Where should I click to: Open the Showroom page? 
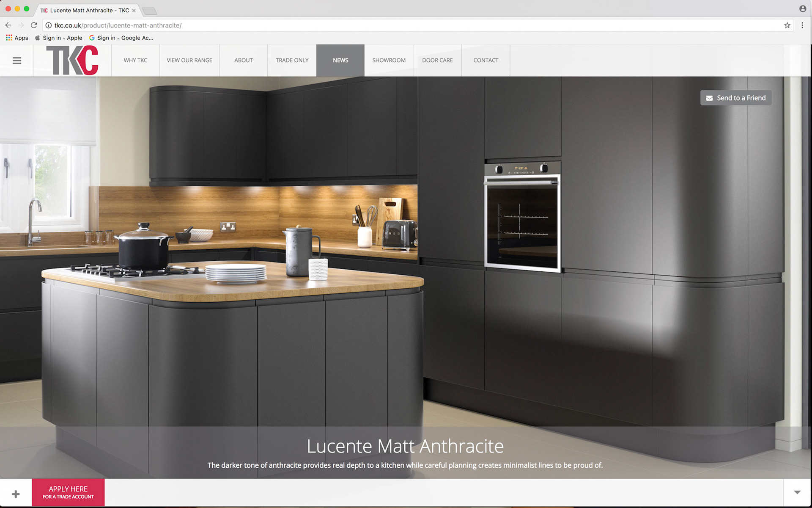tap(389, 61)
